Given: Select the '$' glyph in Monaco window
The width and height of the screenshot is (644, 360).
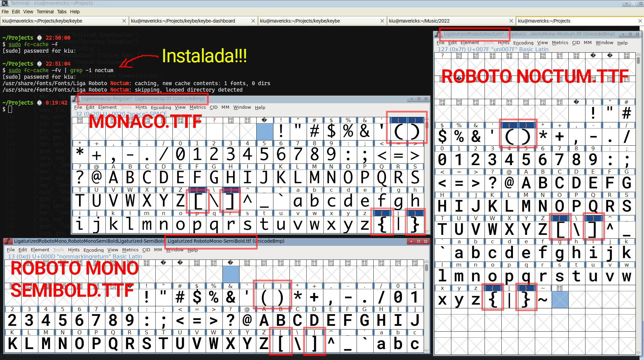Looking at the screenshot, I should coord(331,131).
